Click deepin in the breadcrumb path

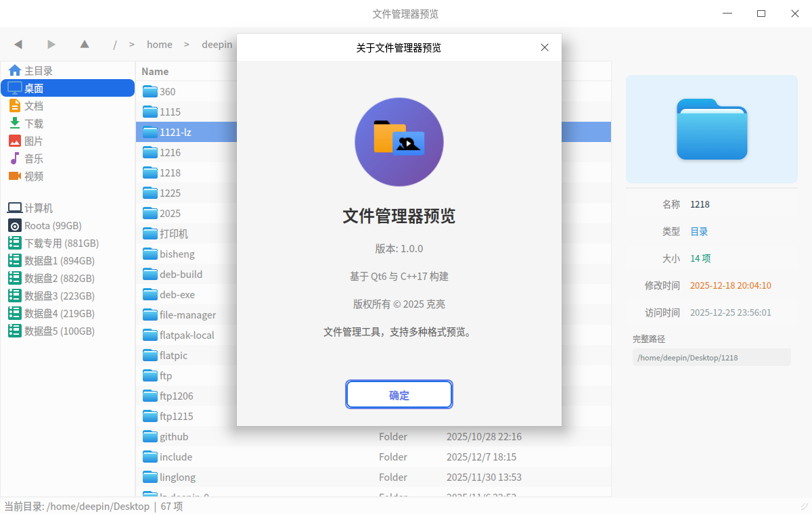(217, 45)
